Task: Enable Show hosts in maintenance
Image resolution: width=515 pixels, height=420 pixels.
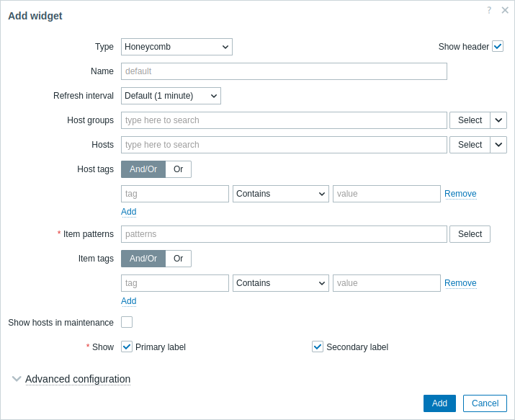Action: 127,322
